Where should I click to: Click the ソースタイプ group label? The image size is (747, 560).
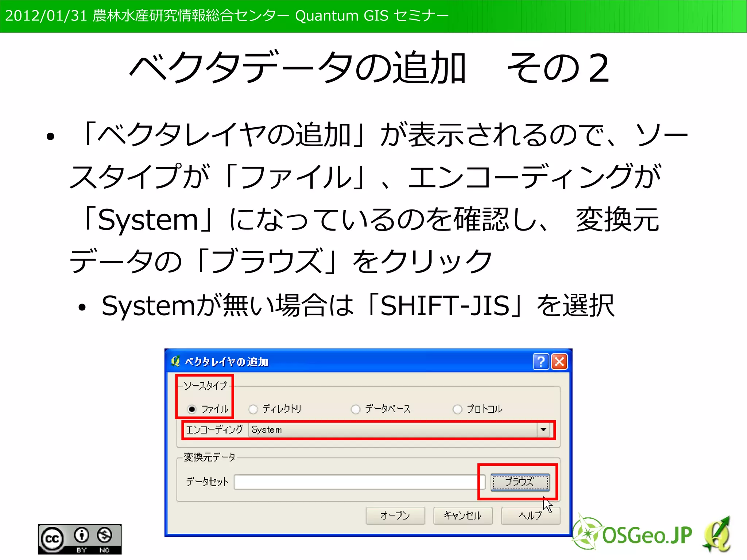pos(205,386)
